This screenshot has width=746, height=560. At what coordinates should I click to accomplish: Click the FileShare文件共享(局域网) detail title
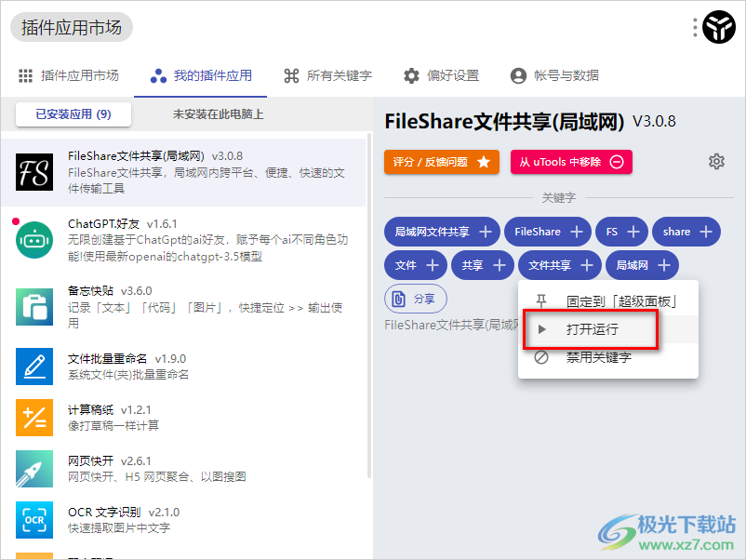[504, 122]
